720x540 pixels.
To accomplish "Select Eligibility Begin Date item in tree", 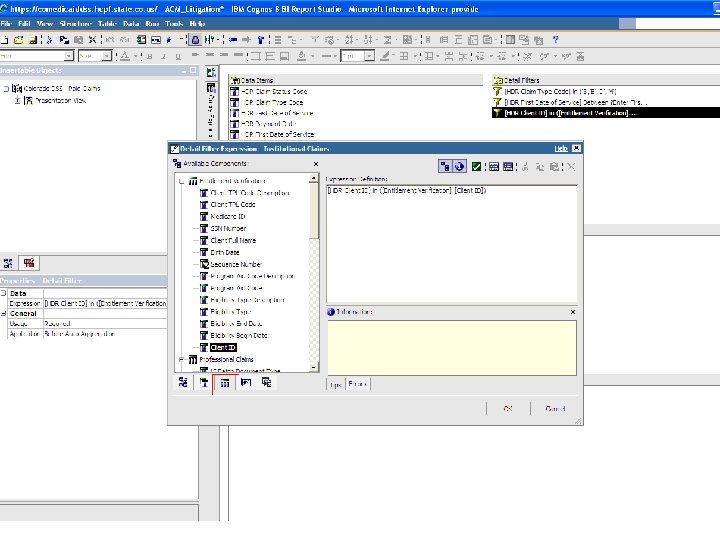I will click(238, 335).
